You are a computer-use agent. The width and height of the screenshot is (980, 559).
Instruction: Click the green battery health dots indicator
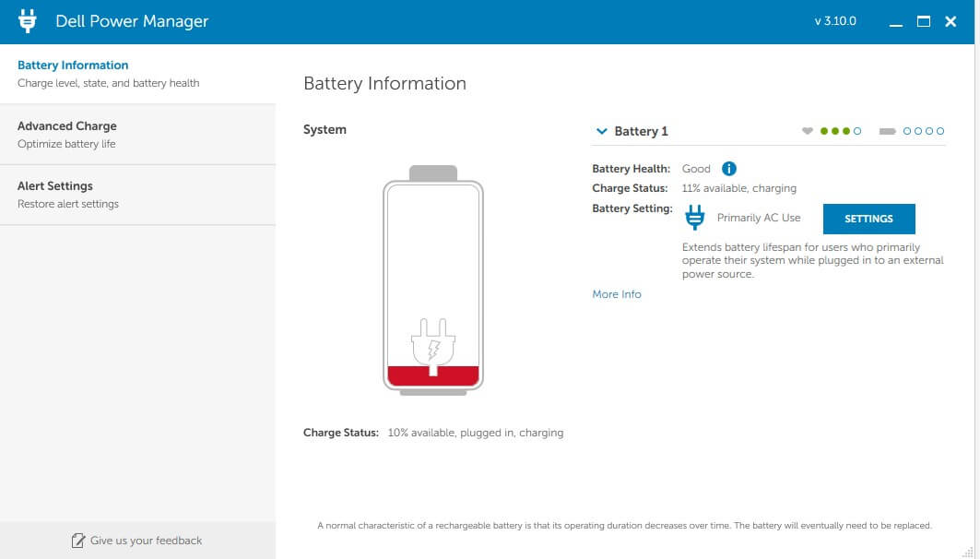840,131
